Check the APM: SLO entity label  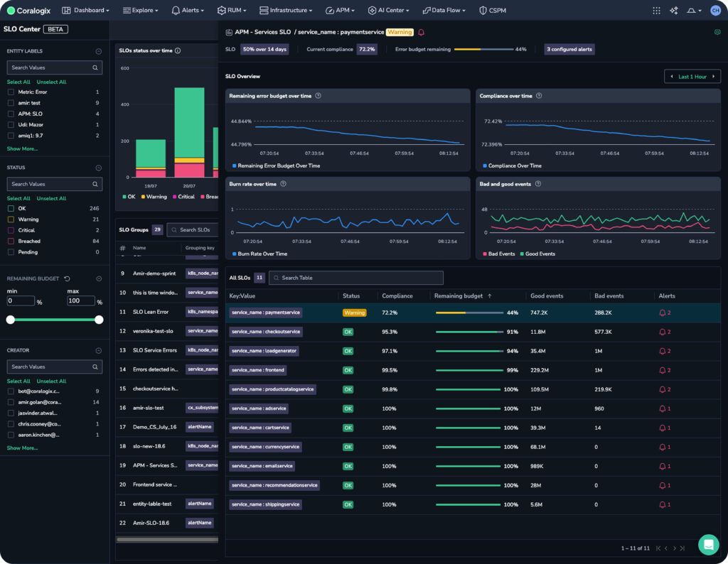click(x=11, y=114)
